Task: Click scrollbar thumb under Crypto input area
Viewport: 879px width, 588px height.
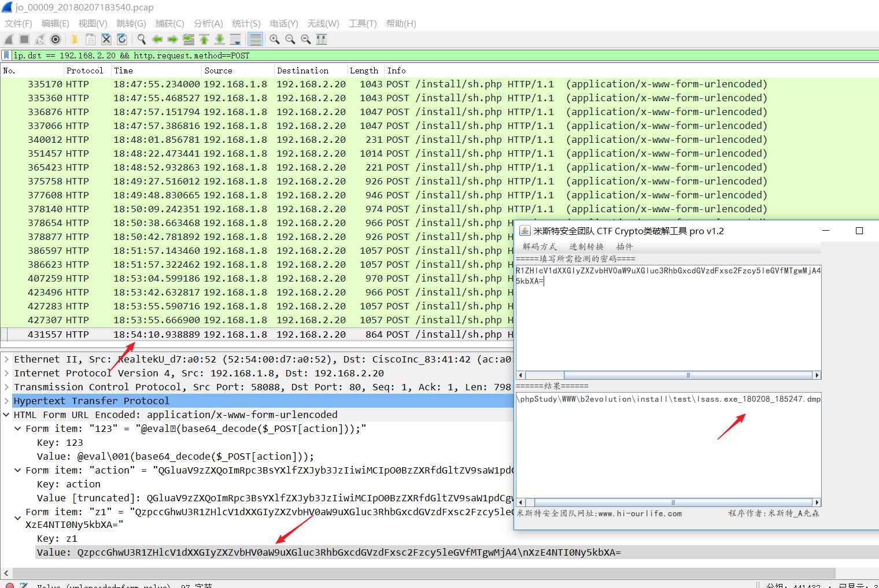Action: pos(688,375)
